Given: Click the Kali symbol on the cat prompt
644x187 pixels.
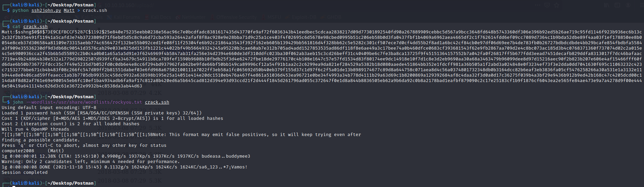Looking at the screenshot, I should 25,21.
